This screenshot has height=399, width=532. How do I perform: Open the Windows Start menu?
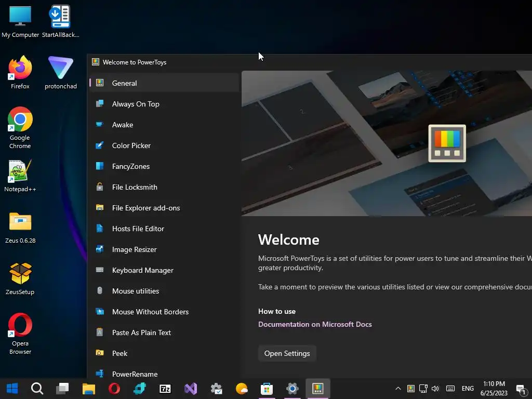click(12, 389)
